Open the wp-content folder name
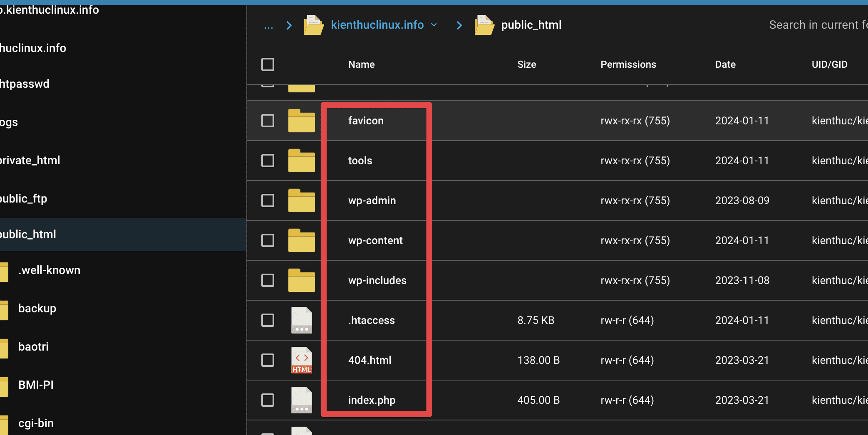The height and width of the screenshot is (435, 868). pyautogui.click(x=375, y=240)
